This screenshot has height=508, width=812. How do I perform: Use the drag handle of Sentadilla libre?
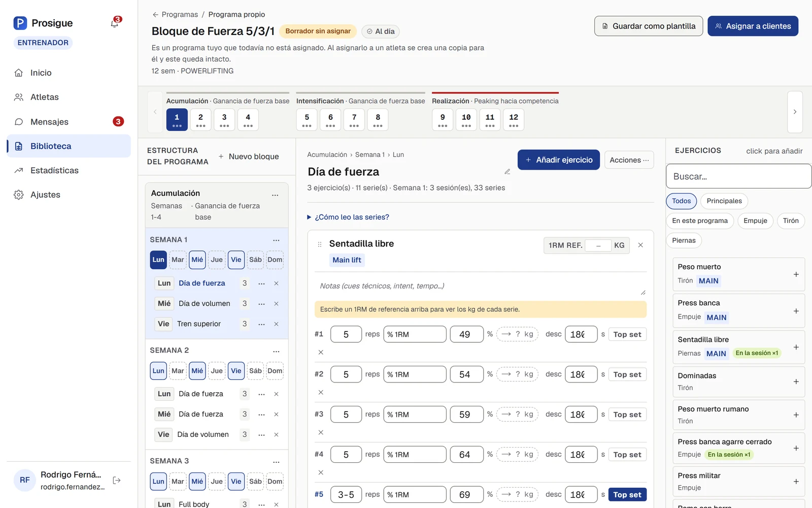pos(320,244)
